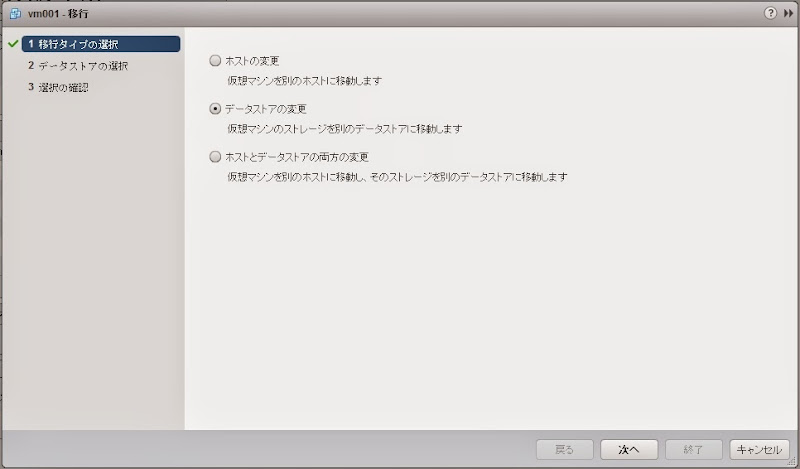Go to step 2 データストアの選択
This screenshot has width=800, height=469.
78,66
